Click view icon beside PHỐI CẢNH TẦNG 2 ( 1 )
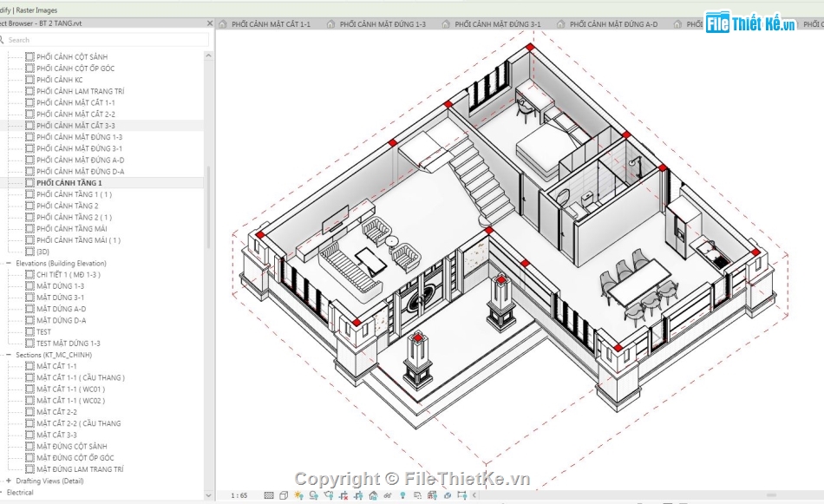The width and height of the screenshot is (824, 504). [30, 217]
